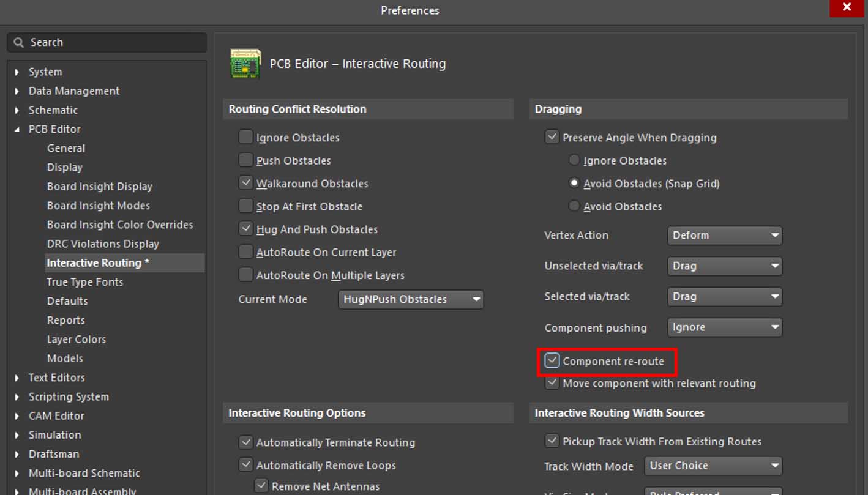Screen dimensions: 868x495
Task: Select the Avoid Obstacles (Snap Grid) radio button
Action: (x=574, y=184)
